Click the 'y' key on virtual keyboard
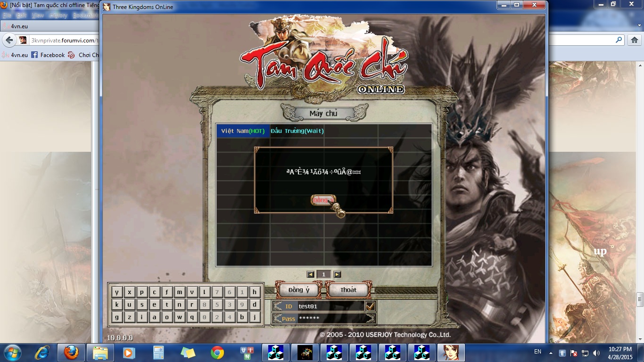Screen dimensions: 644x362 pos(117,292)
